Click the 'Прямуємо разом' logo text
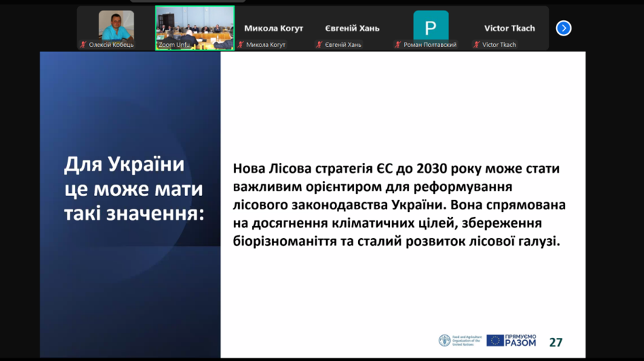The width and height of the screenshot is (644, 361). (521, 340)
